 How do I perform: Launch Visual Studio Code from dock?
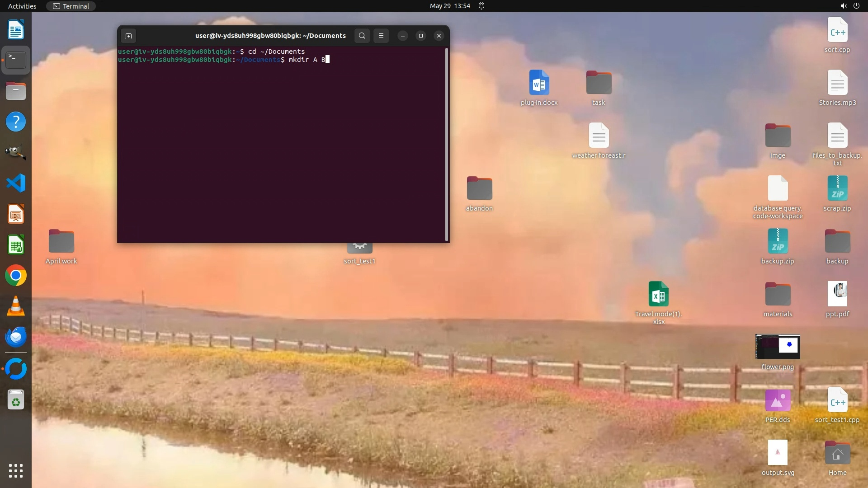coord(16,183)
